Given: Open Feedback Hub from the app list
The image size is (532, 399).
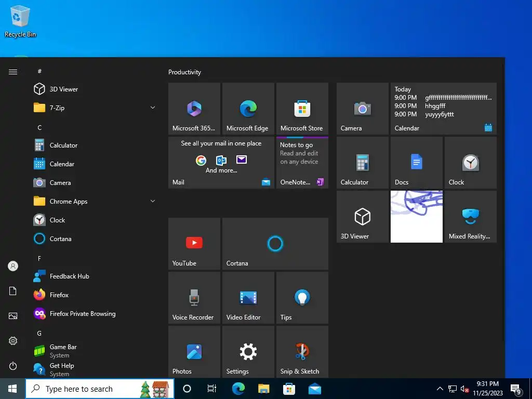Looking at the screenshot, I should pos(95,276).
